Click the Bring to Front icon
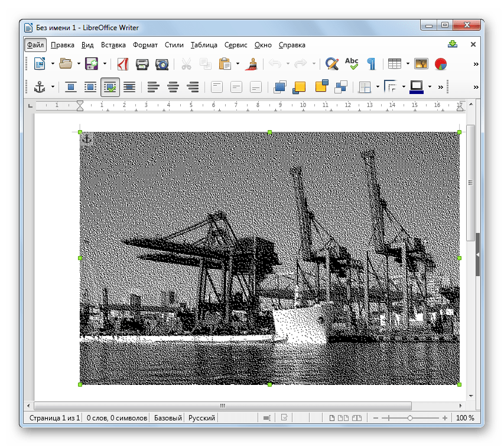 point(280,87)
